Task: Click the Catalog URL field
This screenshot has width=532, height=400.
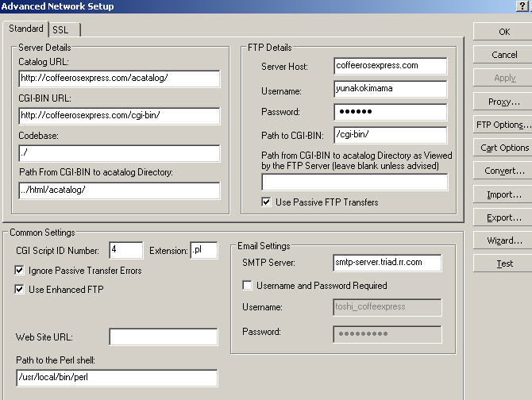Action: 119,79
